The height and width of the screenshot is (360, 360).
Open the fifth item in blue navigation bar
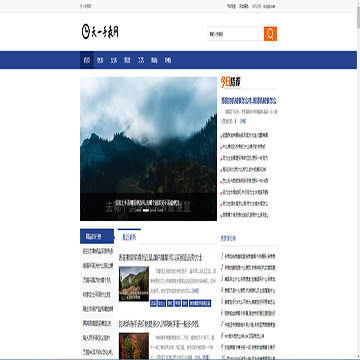(141, 60)
